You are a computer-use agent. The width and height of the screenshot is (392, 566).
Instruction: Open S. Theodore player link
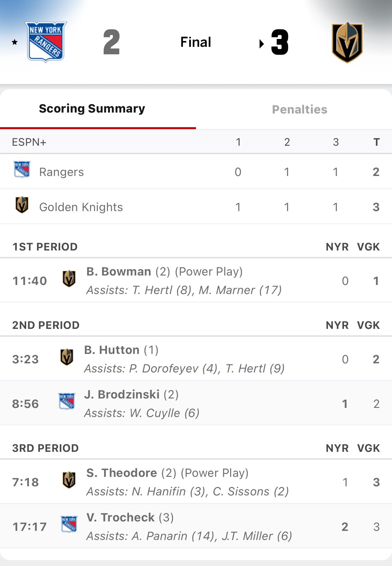click(122, 473)
